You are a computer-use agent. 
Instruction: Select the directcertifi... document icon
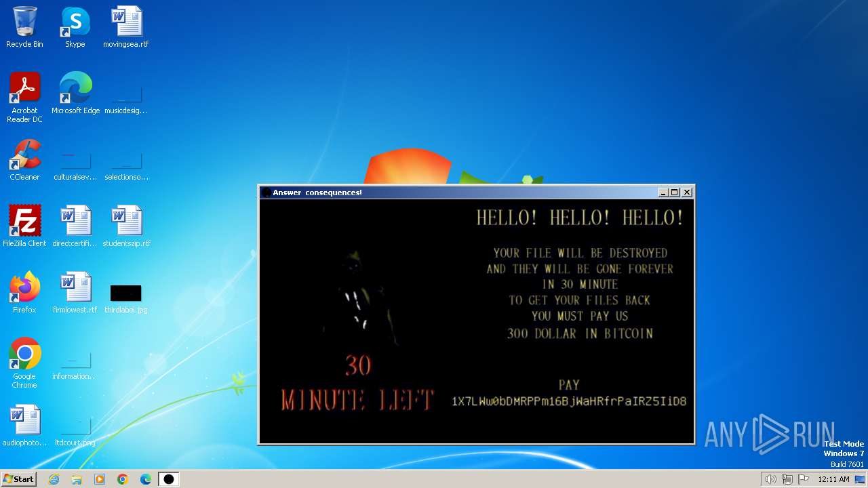[75, 226]
